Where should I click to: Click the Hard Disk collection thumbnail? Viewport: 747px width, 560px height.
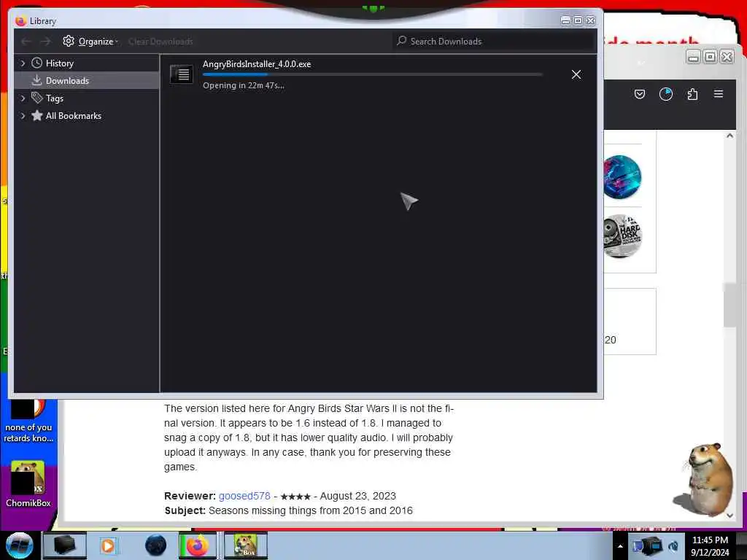622,236
